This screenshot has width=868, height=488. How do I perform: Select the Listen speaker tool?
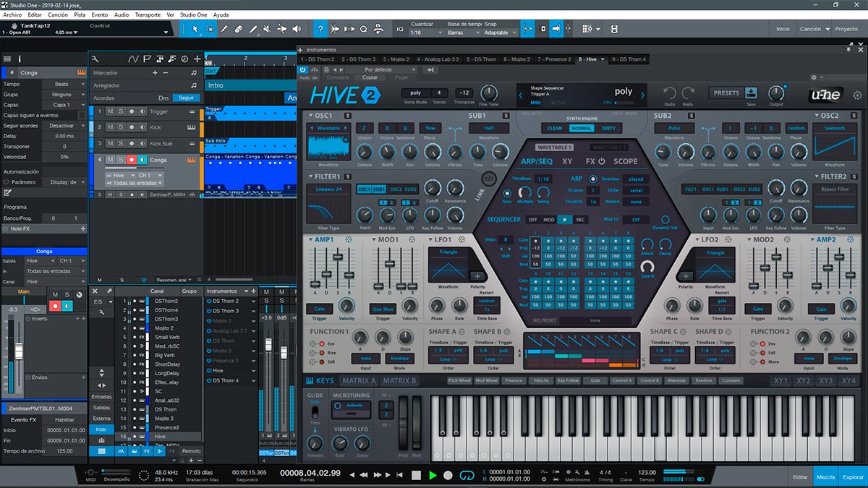click(296, 29)
